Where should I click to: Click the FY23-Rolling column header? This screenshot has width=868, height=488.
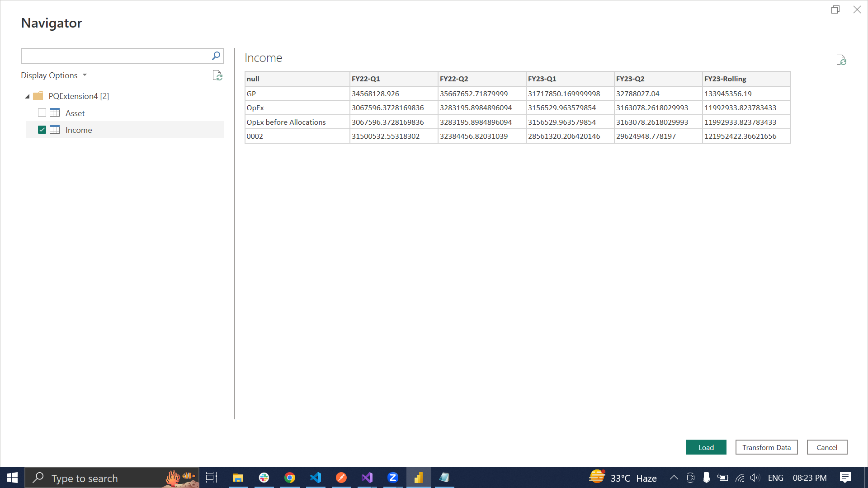[746, 79]
